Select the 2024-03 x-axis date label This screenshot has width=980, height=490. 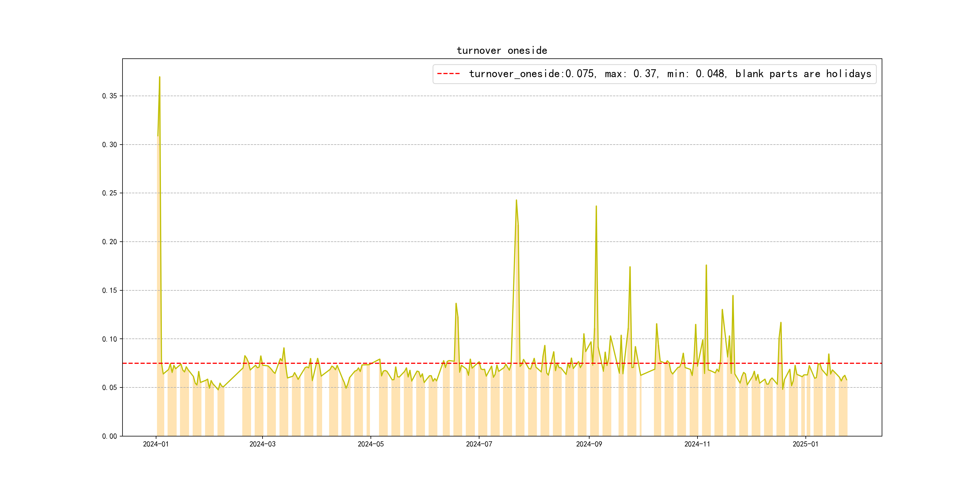[262, 444]
